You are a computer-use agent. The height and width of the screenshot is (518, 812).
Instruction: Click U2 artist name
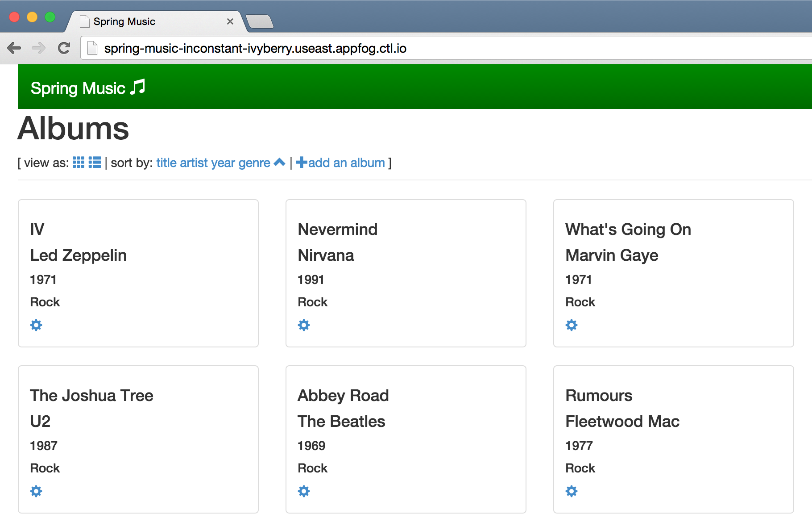[x=40, y=422]
